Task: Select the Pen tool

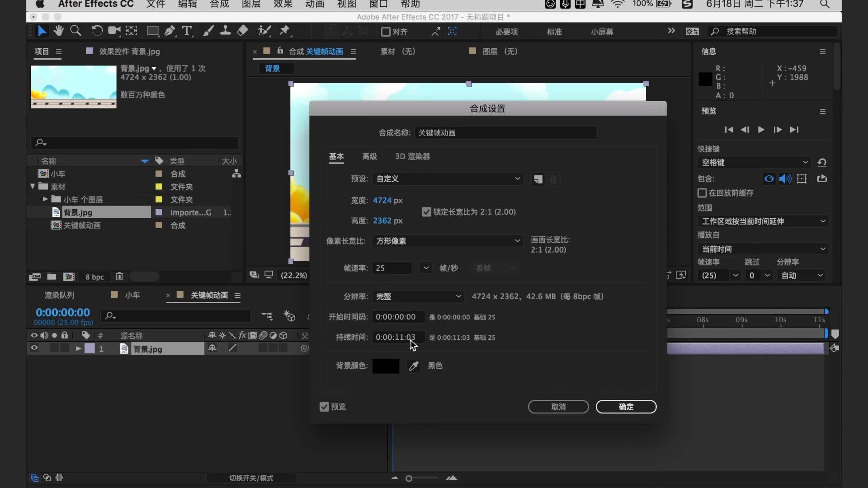Action: click(x=170, y=31)
